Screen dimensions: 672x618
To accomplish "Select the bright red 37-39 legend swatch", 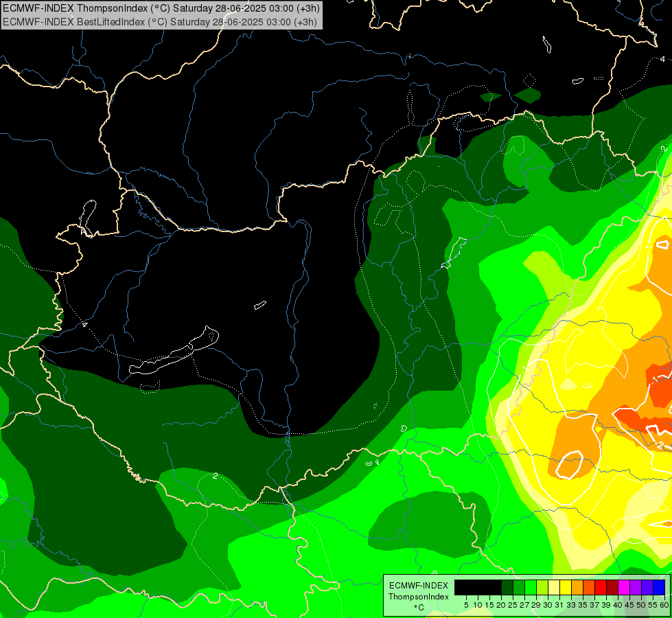I will 601,587.
